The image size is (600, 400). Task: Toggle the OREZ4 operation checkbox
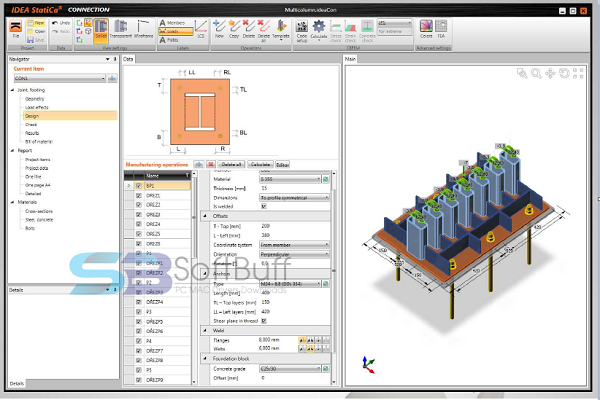point(139,224)
